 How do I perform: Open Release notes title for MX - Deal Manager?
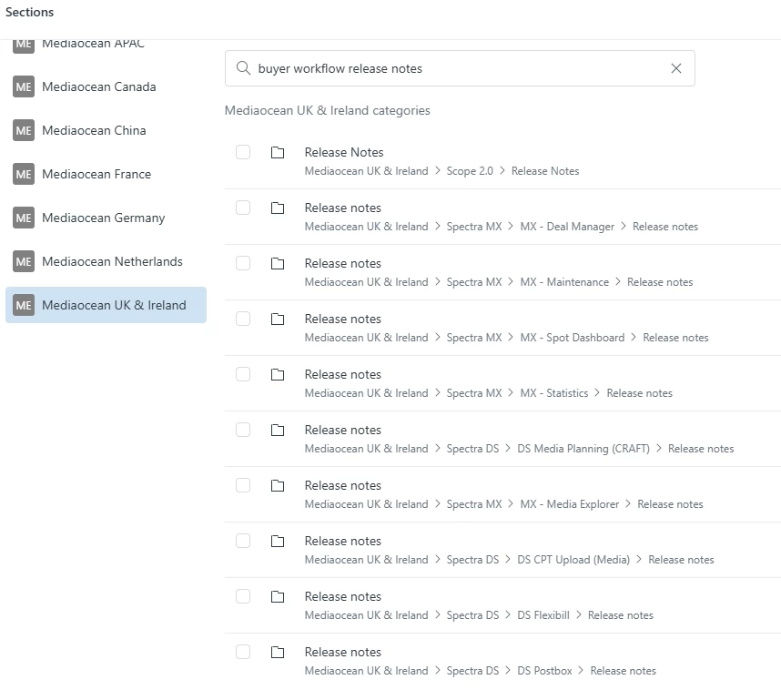click(343, 208)
